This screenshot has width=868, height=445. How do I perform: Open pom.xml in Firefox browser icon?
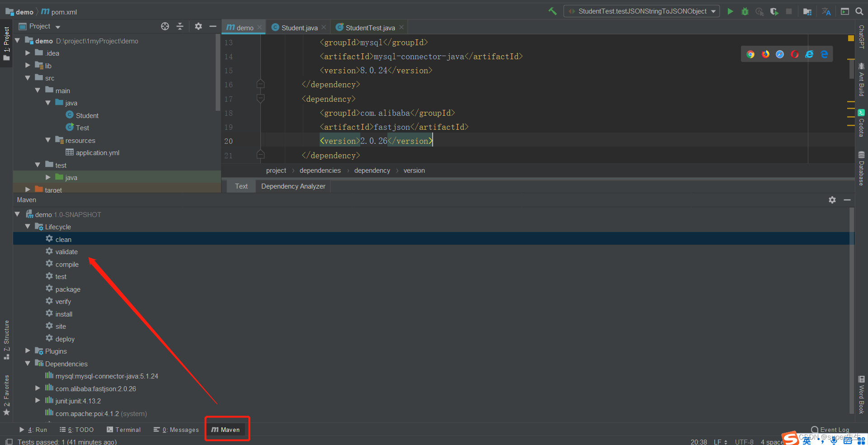point(765,54)
